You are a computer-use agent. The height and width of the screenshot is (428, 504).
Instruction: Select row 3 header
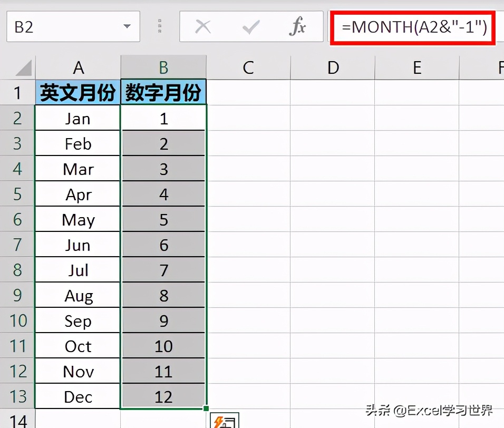(x=17, y=143)
